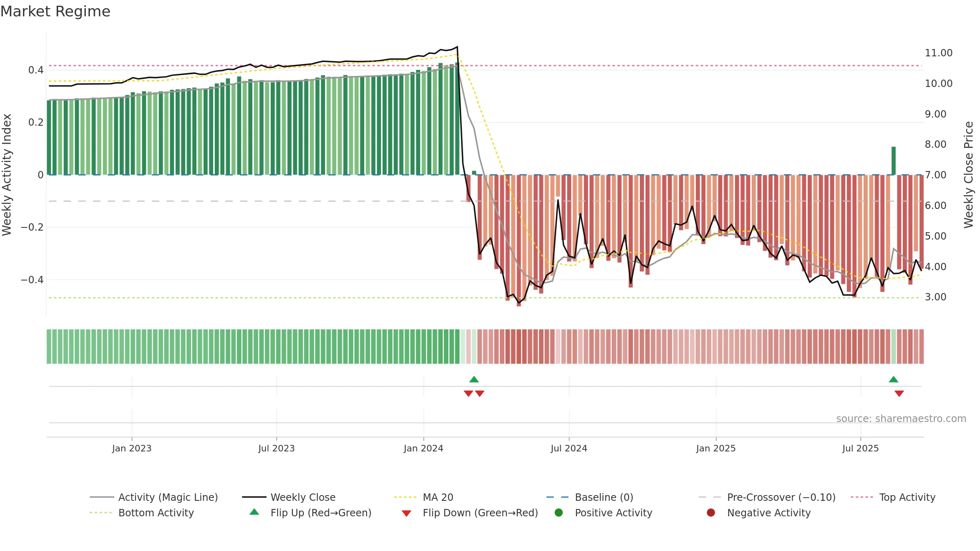The height and width of the screenshot is (551, 980).
Task: Click green flip-up triangle near March 2024
Action: tap(474, 379)
